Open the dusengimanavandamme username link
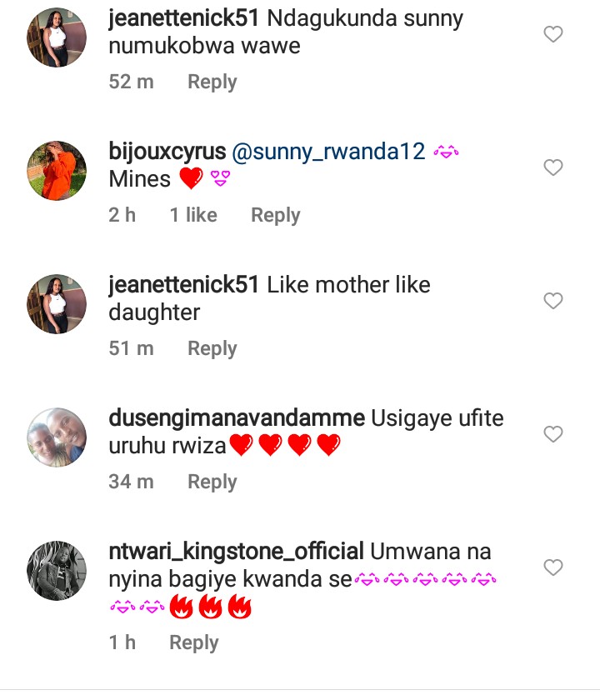 tap(237, 417)
